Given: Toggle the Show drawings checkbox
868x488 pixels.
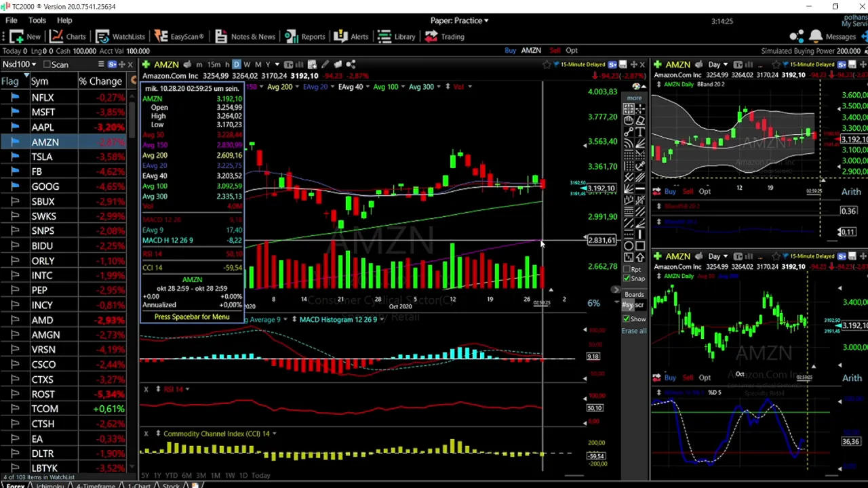Looking at the screenshot, I should tap(627, 319).
